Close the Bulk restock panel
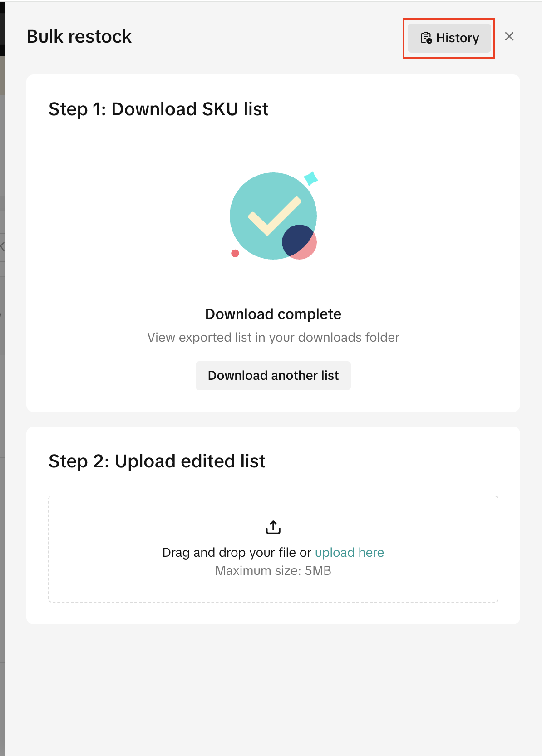Image resolution: width=542 pixels, height=756 pixels. (x=509, y=37)
